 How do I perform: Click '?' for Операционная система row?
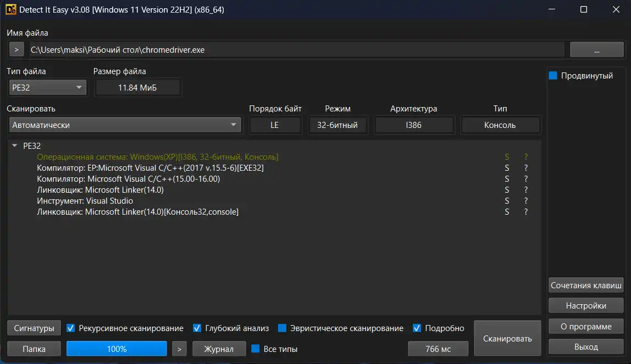[525, 156]
